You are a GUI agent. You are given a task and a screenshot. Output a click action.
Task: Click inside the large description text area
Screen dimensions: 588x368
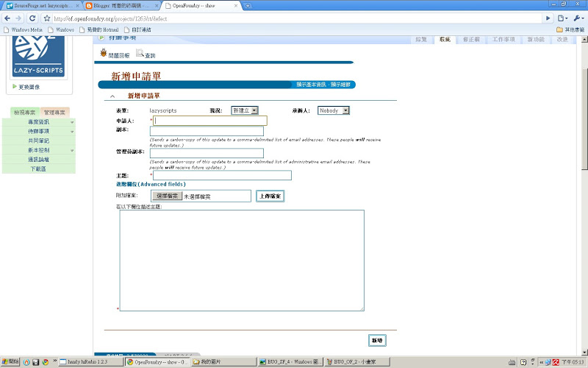click(242, 261)
